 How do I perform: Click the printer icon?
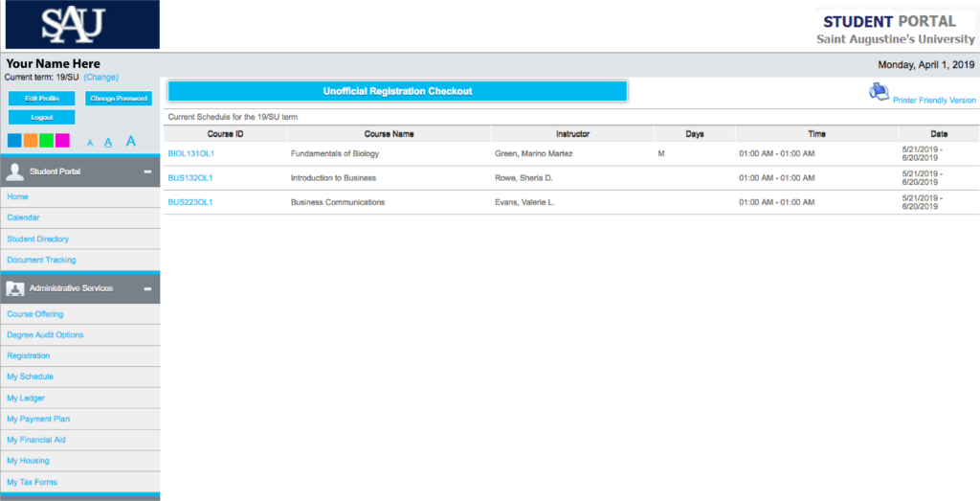click(879, 92)
